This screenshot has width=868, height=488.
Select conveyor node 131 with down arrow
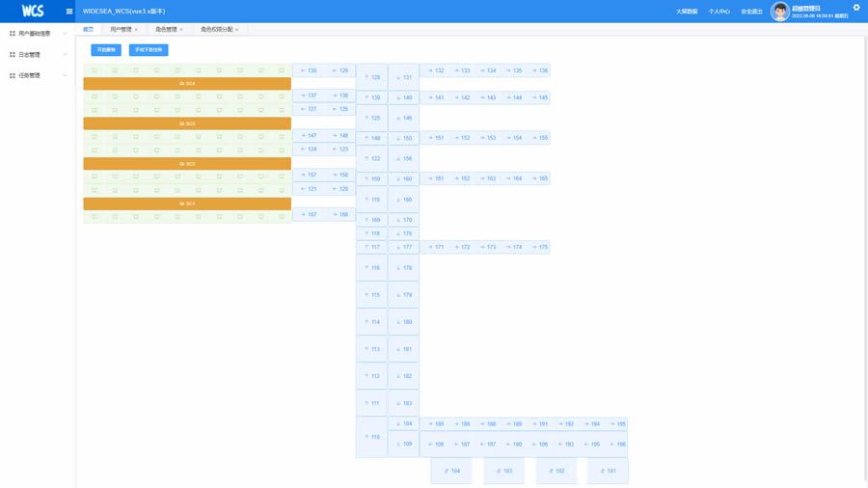(403, 77)
